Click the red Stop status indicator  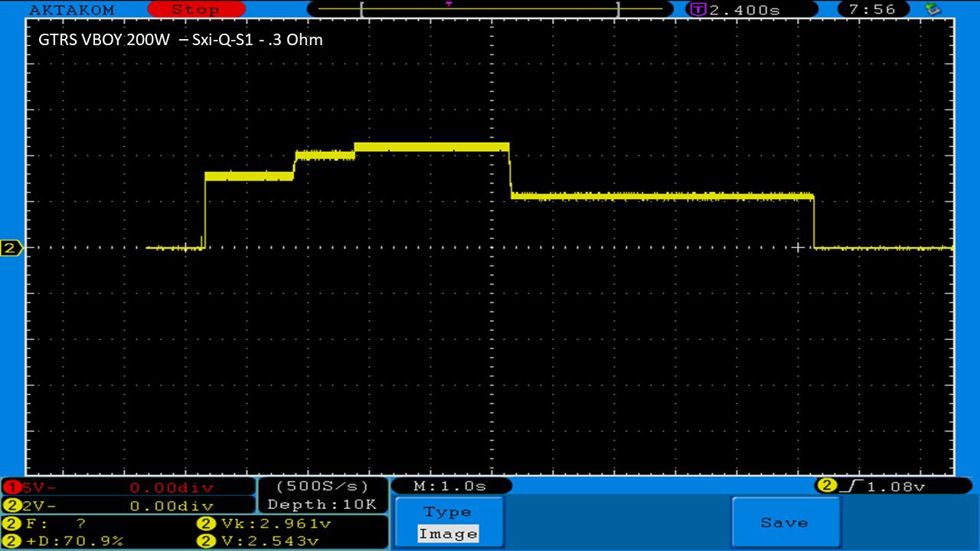(195, 10)
